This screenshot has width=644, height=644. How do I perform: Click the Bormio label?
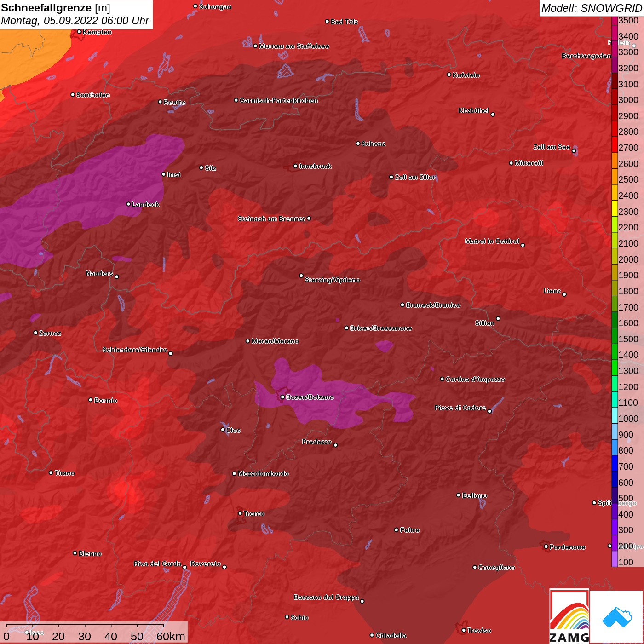click(106, 400)
